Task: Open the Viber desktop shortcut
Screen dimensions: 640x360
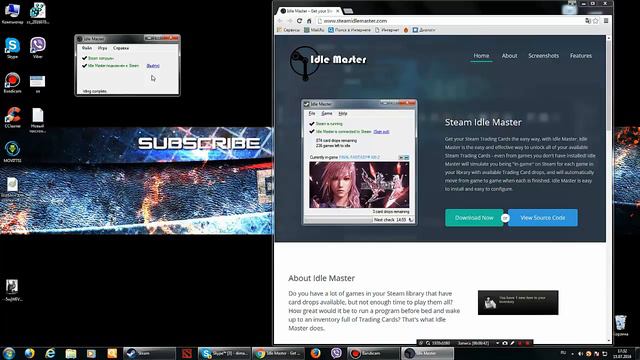Action: pos(38,48)
